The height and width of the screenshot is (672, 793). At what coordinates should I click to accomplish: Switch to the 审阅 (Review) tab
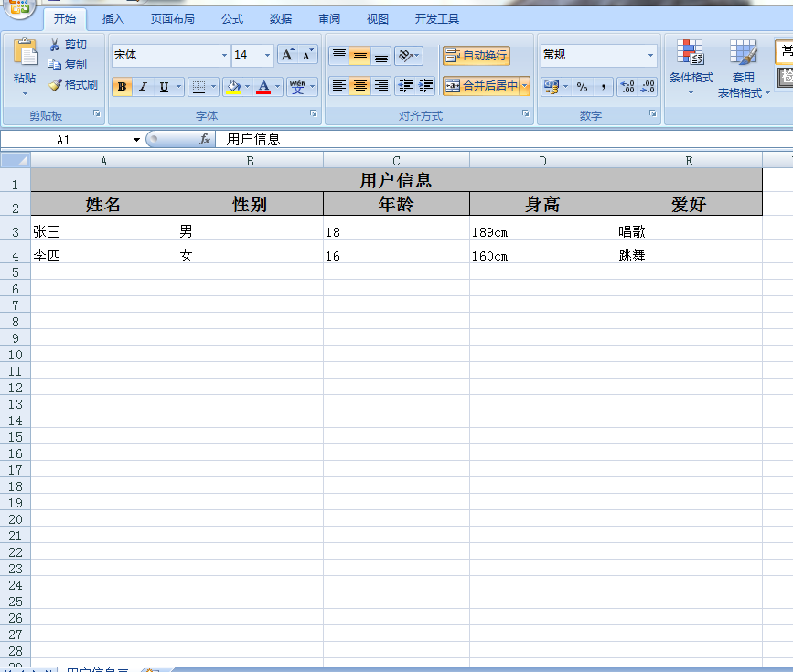(329, 19)
